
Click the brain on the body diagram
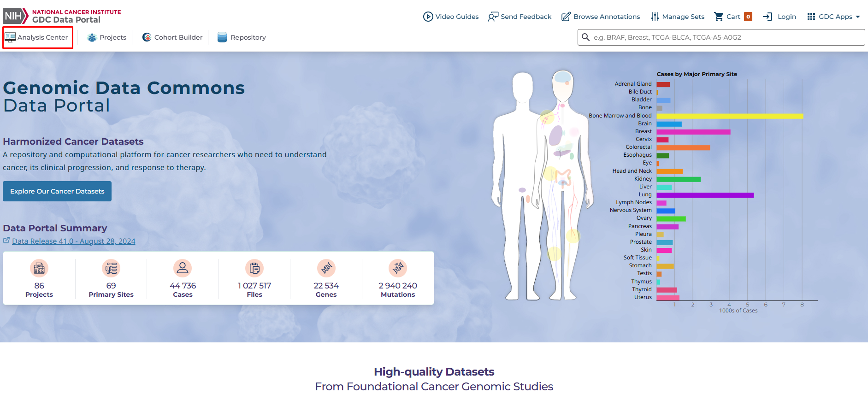point(562,77)
